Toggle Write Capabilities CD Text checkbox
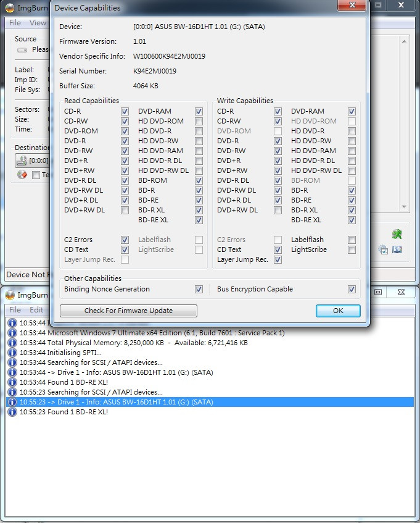420x523 pixels. click(278, 250)
